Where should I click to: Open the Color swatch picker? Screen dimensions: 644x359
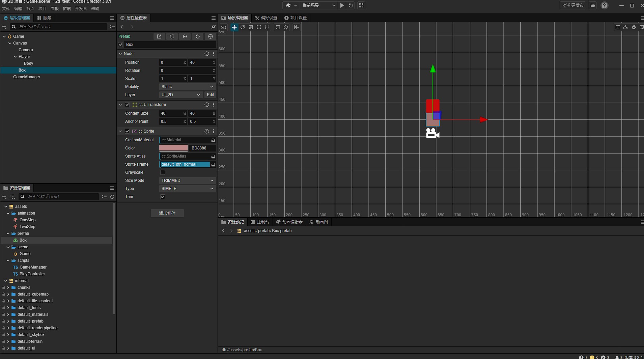pos(174,148)
